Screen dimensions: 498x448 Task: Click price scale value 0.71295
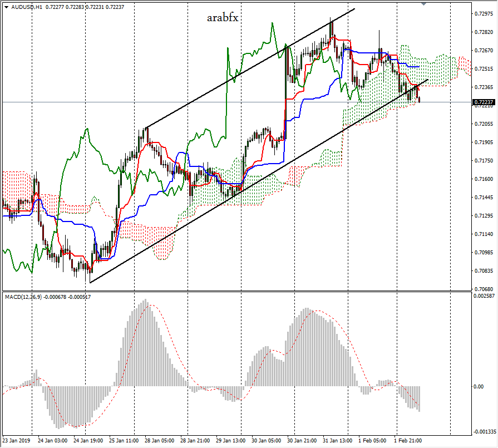point(484,216)
